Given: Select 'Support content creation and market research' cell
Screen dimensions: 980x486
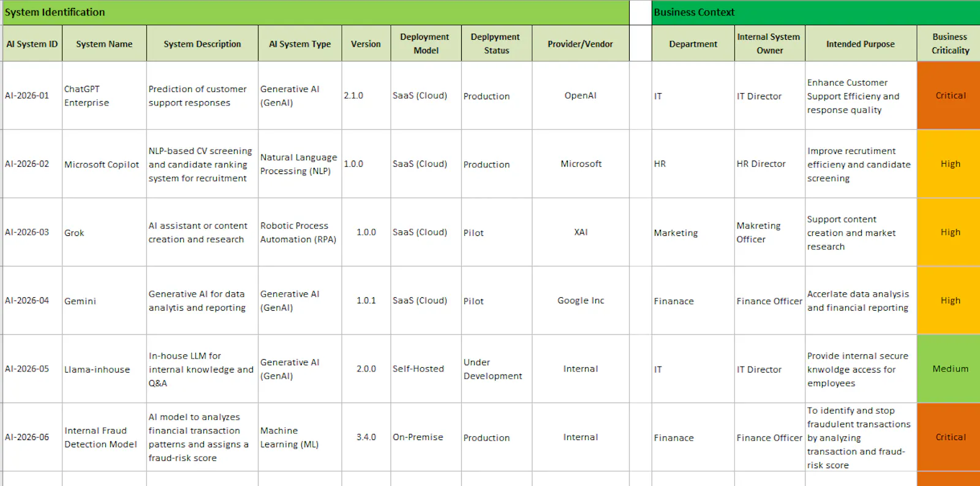Looking at the screenshot, I should (x=861, y=232).
